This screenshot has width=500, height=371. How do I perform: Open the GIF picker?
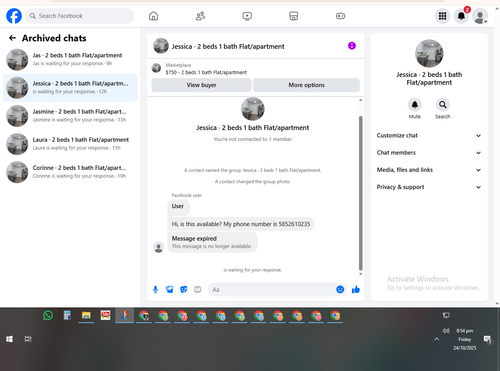pos(198,289)
